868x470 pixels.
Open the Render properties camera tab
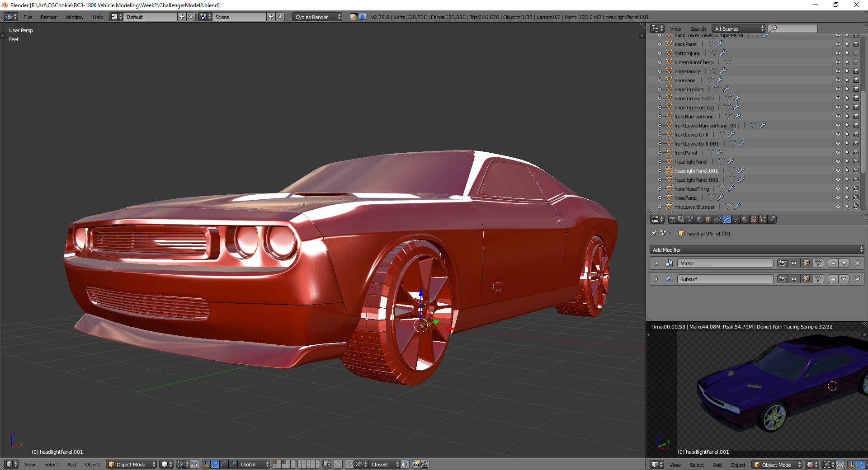point(672,219)
